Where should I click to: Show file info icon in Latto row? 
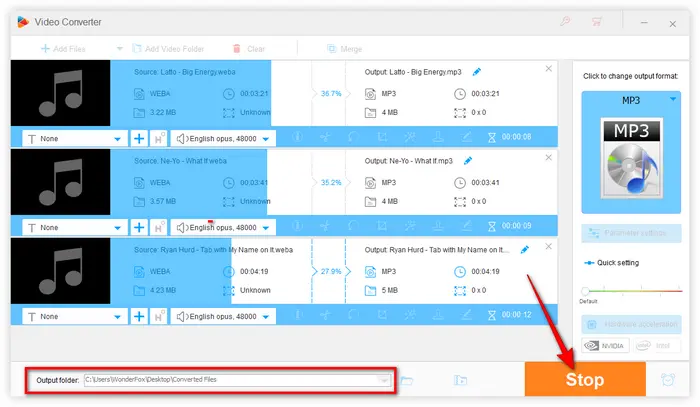pyautogui.click(x=298, y=137)
